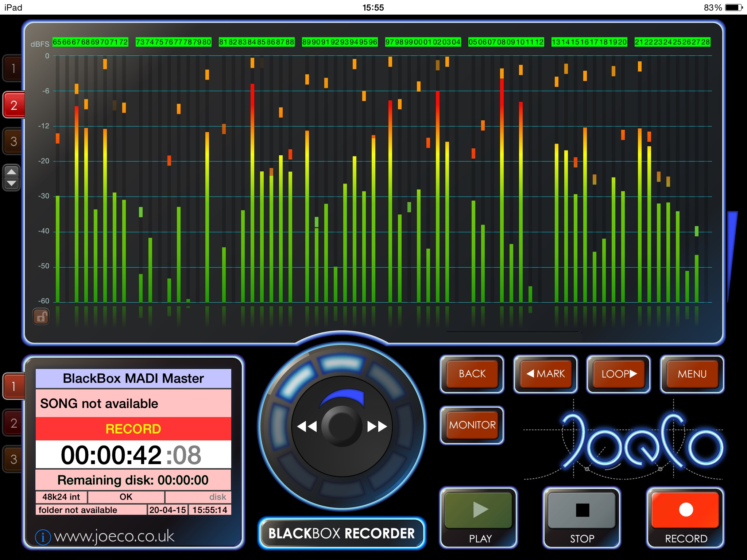Select channel group 21-28 label

coord(673,42)
